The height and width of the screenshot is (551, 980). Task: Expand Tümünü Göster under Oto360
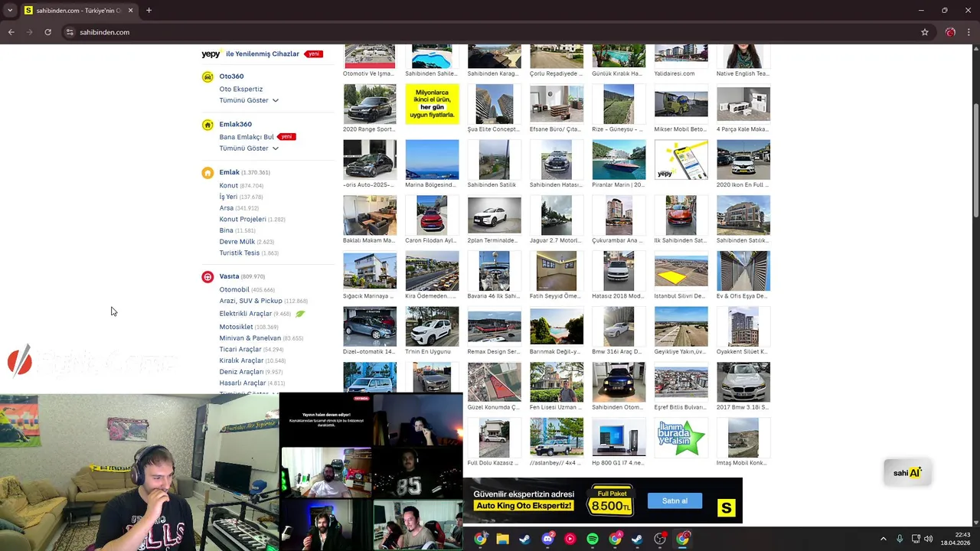(249, 100)
